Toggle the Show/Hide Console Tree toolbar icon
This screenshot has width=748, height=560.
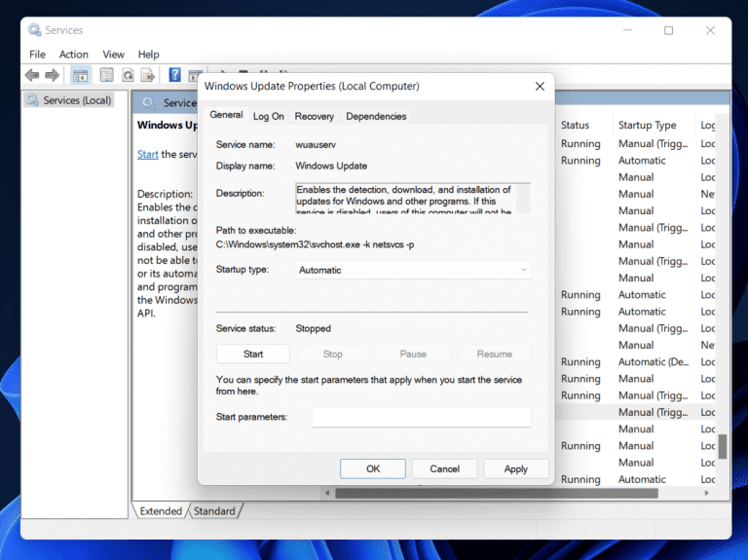(x=80, y=75)
